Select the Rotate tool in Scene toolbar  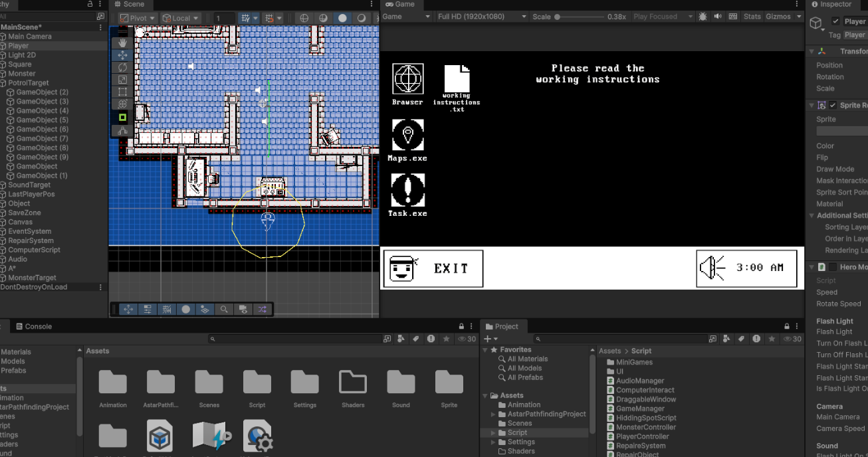click(x=122, y=67)
